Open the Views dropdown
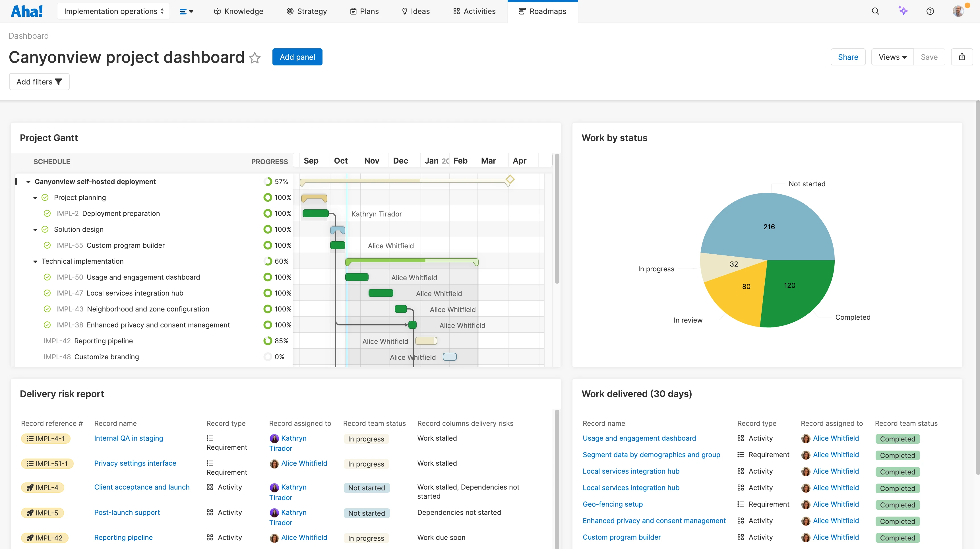 [892, 57]
